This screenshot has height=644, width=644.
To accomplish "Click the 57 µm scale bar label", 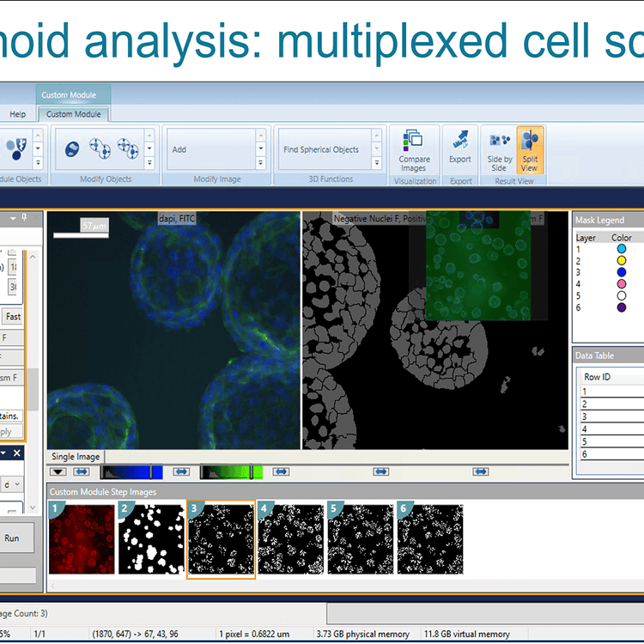I will point(94,226).
